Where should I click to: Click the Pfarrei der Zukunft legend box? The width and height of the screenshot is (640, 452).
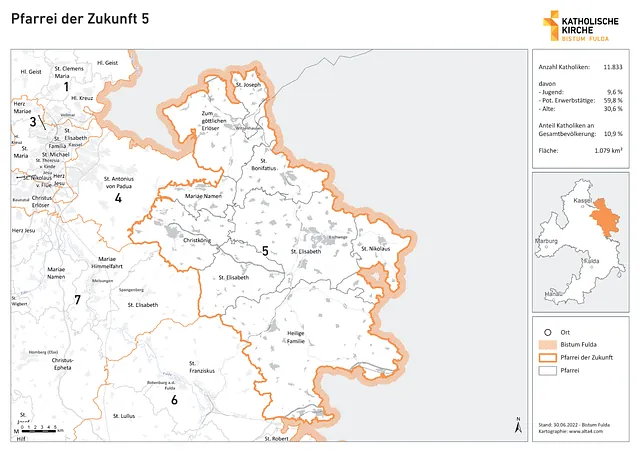click(x=548, y=357)
